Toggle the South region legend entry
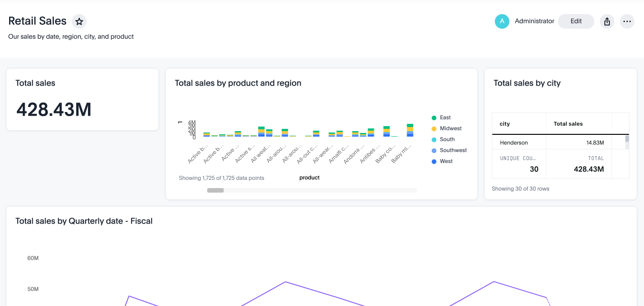The height and width of the screenshot is (306, 644). pyautogui.click(x=447, y=139)
